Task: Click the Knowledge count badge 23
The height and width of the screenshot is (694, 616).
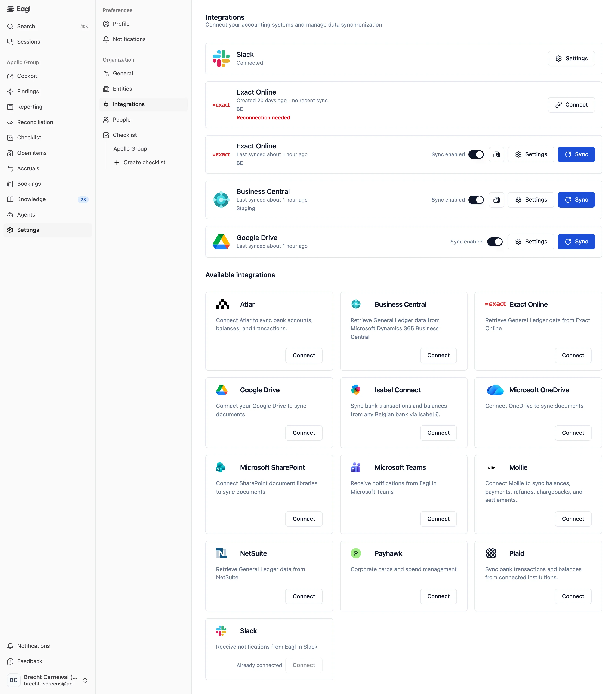Action: 83,200
